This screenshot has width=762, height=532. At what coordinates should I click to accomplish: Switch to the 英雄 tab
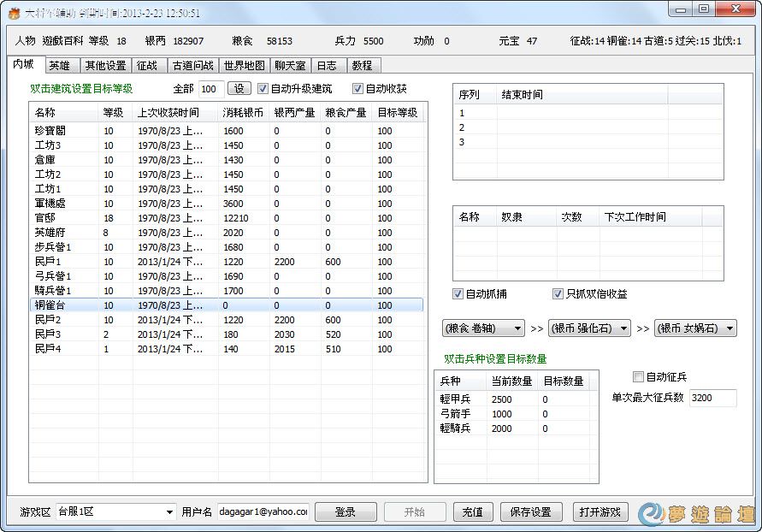pyautogui.click(x=60, y=66)
